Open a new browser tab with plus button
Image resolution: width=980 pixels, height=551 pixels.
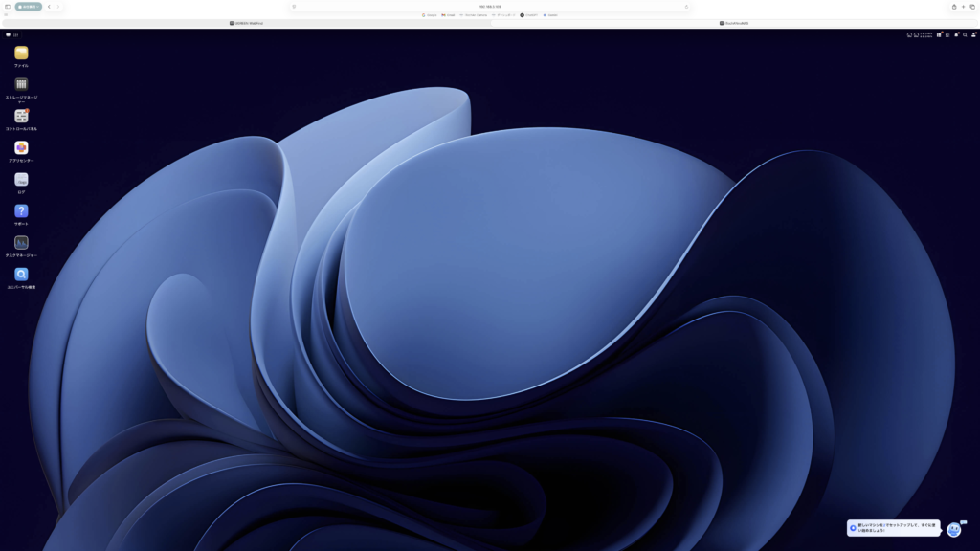pos(963,7)
